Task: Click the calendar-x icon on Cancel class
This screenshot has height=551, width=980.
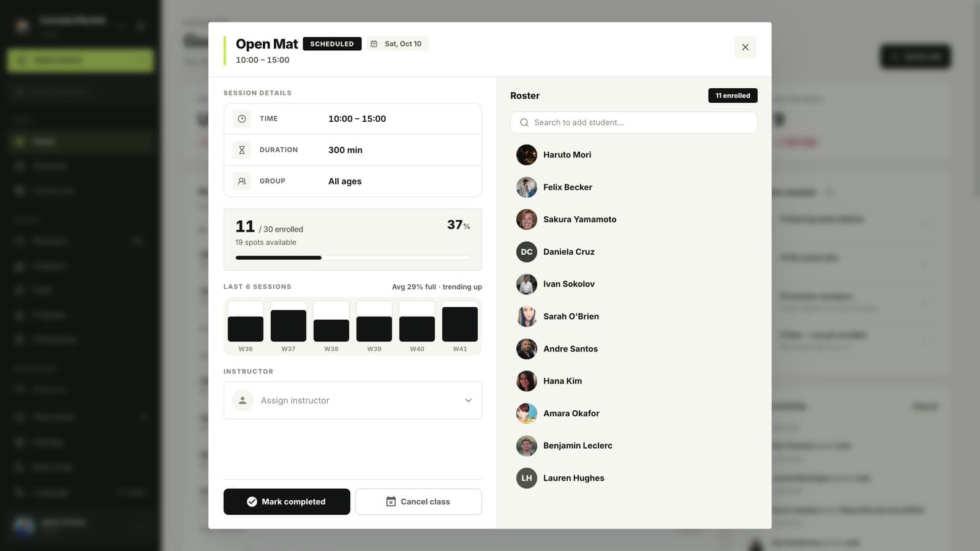Action: pyautogui.click(x=391, y=501)
